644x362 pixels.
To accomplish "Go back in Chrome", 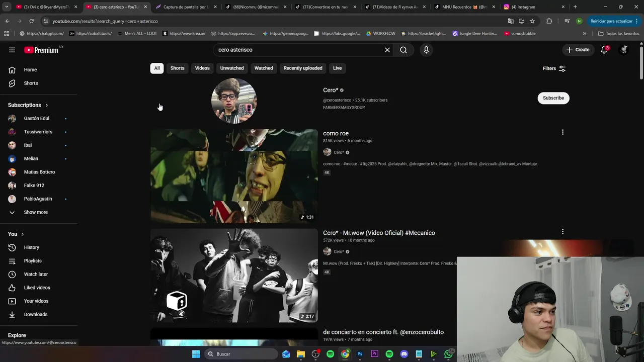I will (7, 21).
